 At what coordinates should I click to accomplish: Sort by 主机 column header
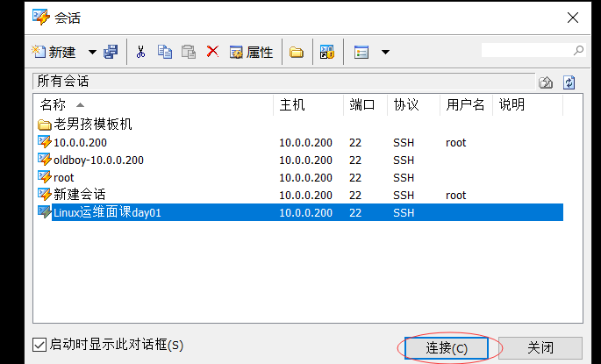pyautogui.click(x=309, y=104)
